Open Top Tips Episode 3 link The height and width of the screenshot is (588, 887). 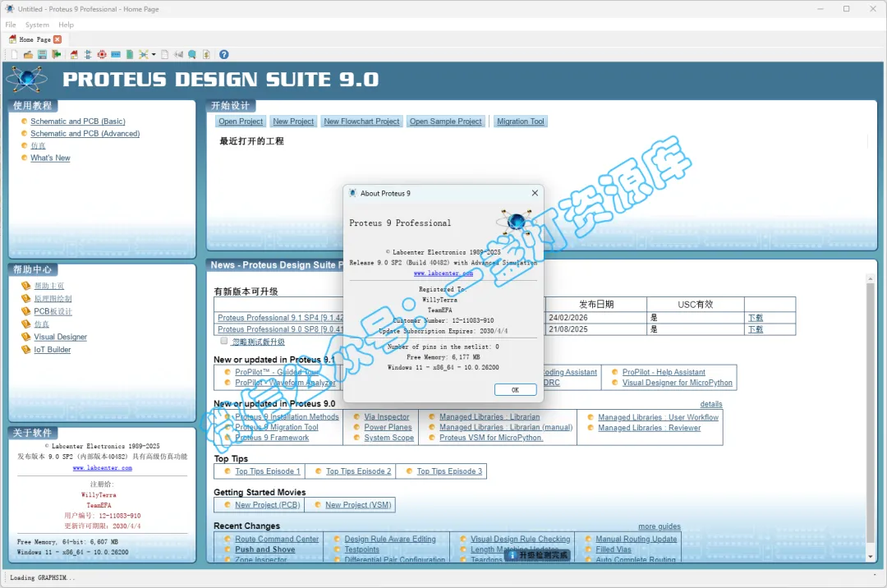pyautogui.click(x=450, y=471)
